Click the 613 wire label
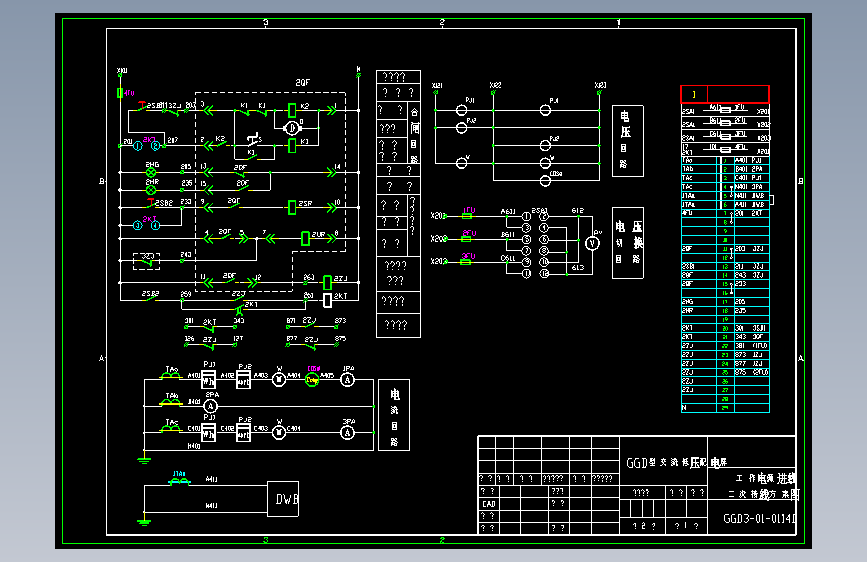Viewport: 867px width, 562px height. pos(577,268)
